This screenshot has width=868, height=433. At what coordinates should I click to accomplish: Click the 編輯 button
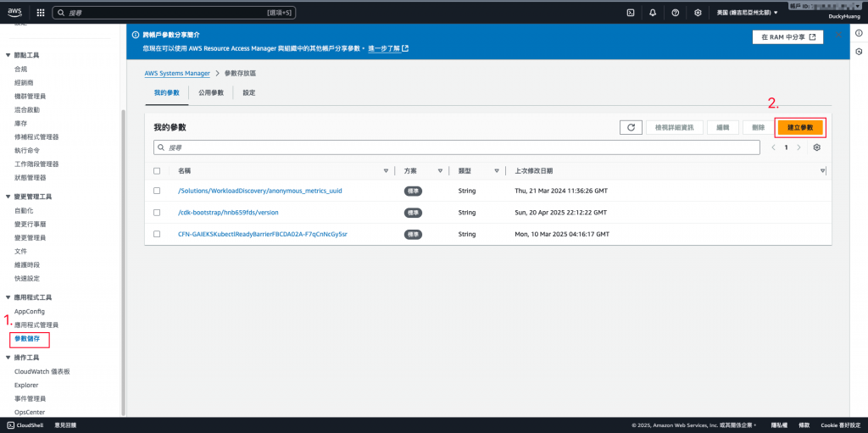point(723,127)
